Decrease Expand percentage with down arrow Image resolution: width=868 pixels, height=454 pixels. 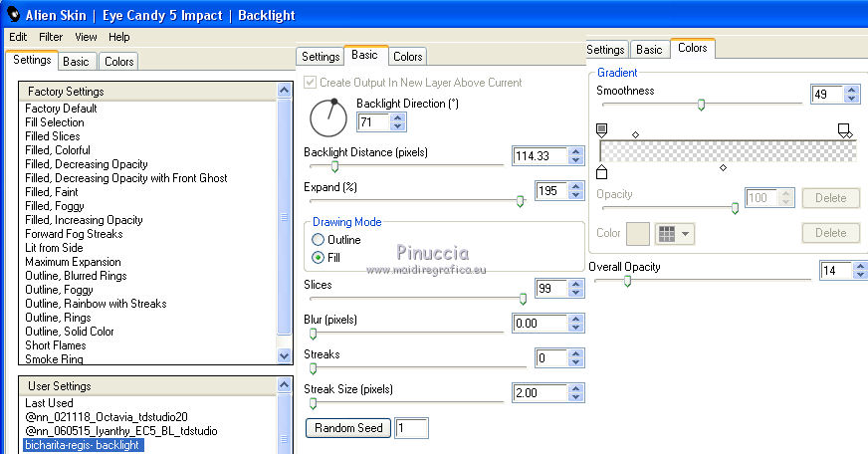click(x=575, y=195)
